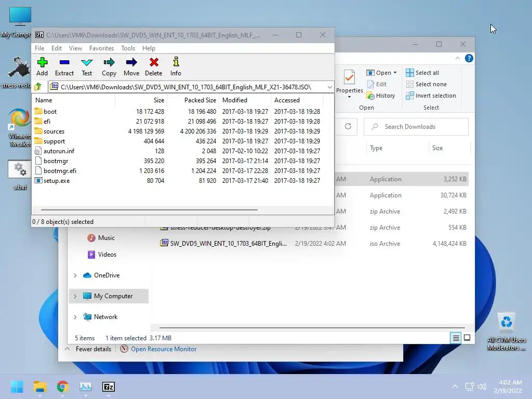
Task: Click Select none in Explorer ribbon
Action: [x=427, y=84]
